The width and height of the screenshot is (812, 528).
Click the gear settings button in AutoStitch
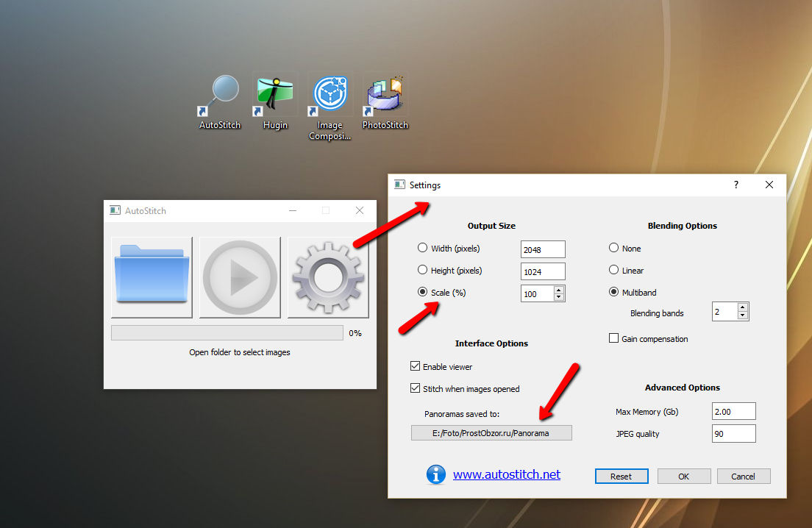click(x=328, y=277)
